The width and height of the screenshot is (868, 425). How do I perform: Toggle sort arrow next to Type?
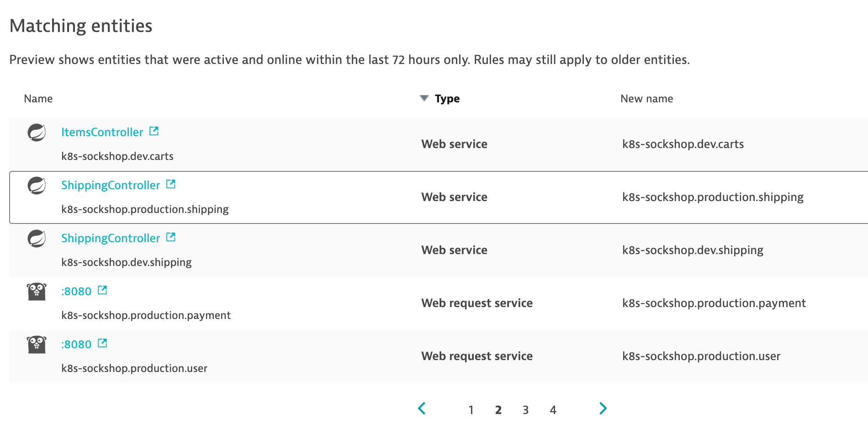tap(424, 98)
